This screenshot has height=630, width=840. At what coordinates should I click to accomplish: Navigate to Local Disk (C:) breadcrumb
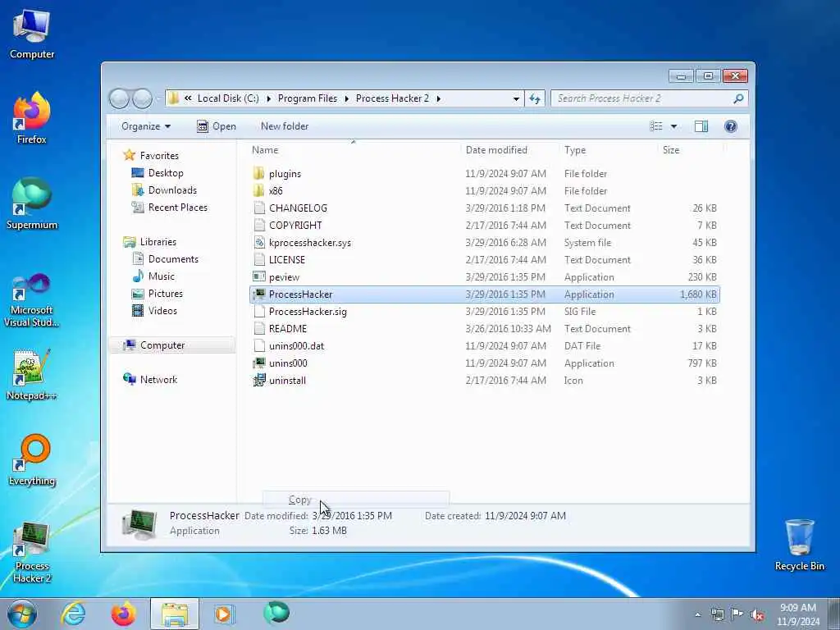[228, 98]
